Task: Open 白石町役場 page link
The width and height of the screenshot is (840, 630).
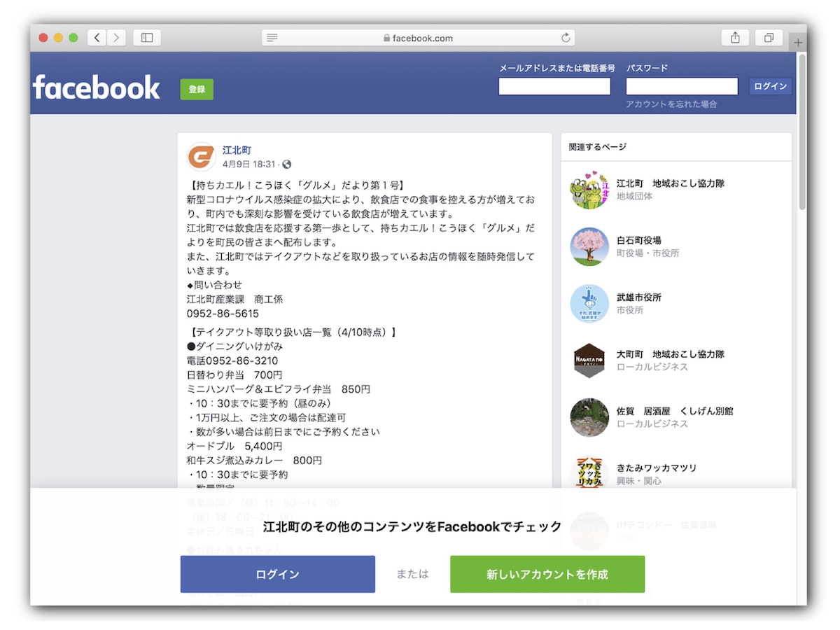Action: pyautogui.click(x=639, y=240)
